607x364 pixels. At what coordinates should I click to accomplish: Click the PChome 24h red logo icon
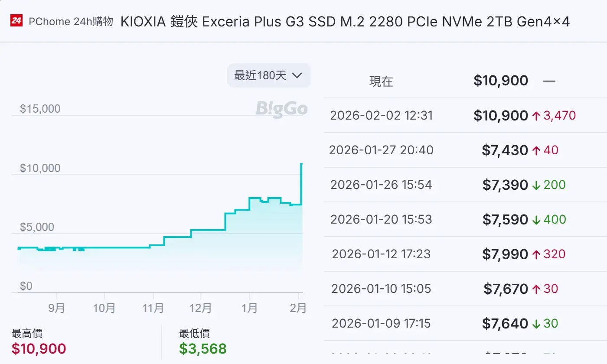point(16,21)
